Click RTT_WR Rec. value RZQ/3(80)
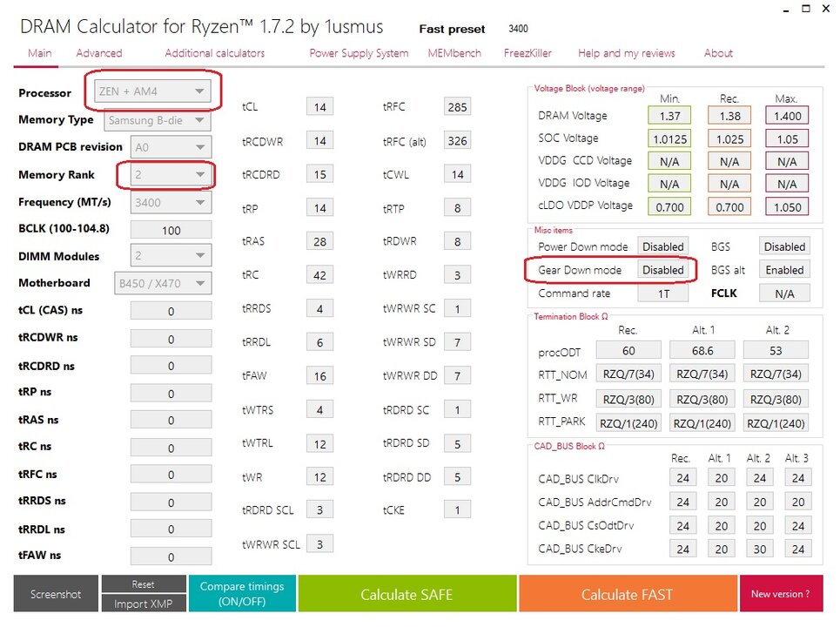 (628, 399)
